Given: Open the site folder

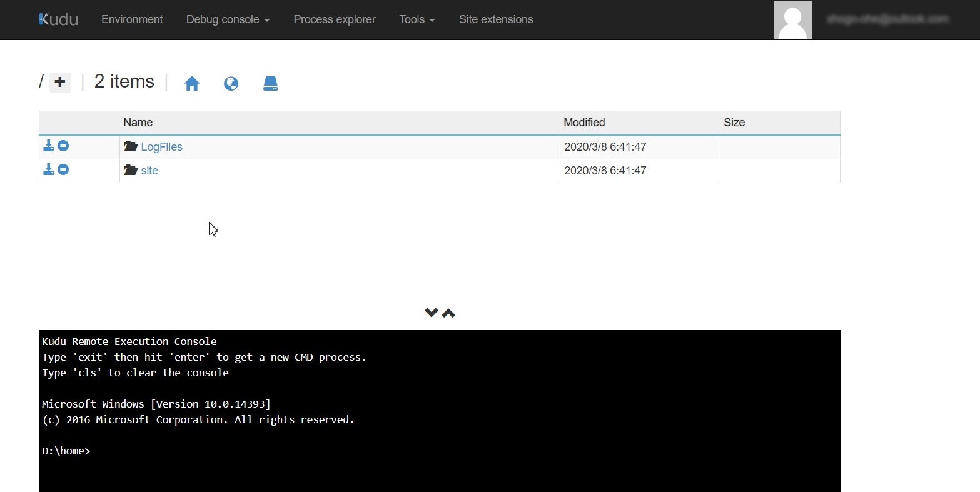Looking at the screenshot, I should [149, 170].
